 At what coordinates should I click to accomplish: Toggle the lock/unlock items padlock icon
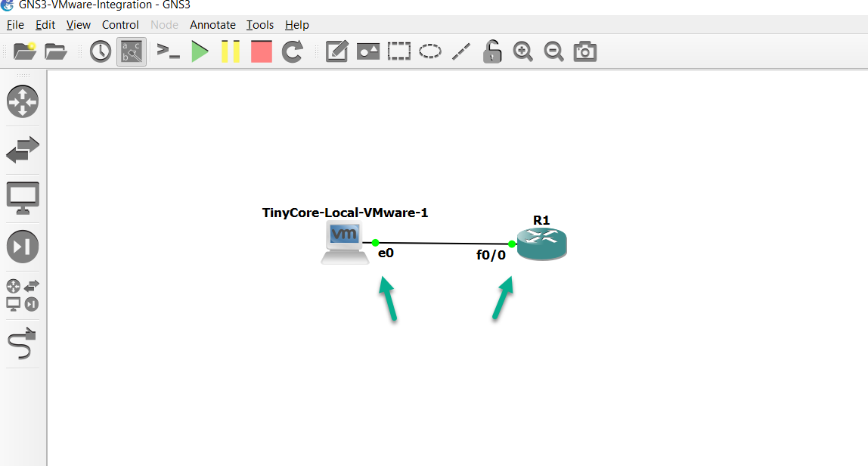491,51
